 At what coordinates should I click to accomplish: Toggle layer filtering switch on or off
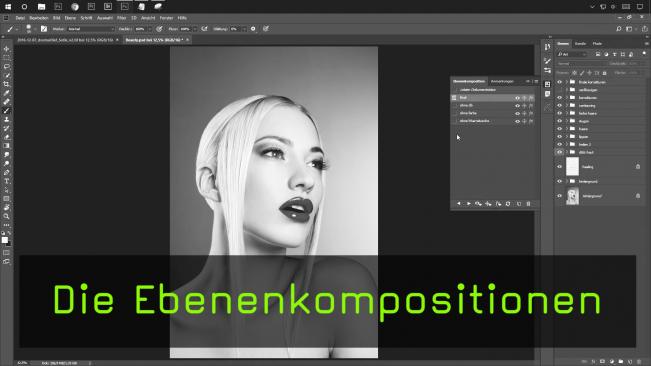[x=644, y=54]
